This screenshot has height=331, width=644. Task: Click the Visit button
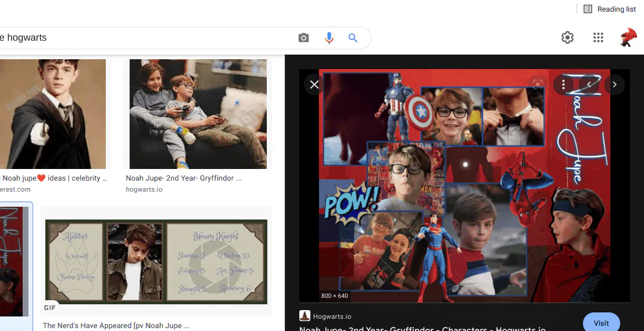(602, 323)
